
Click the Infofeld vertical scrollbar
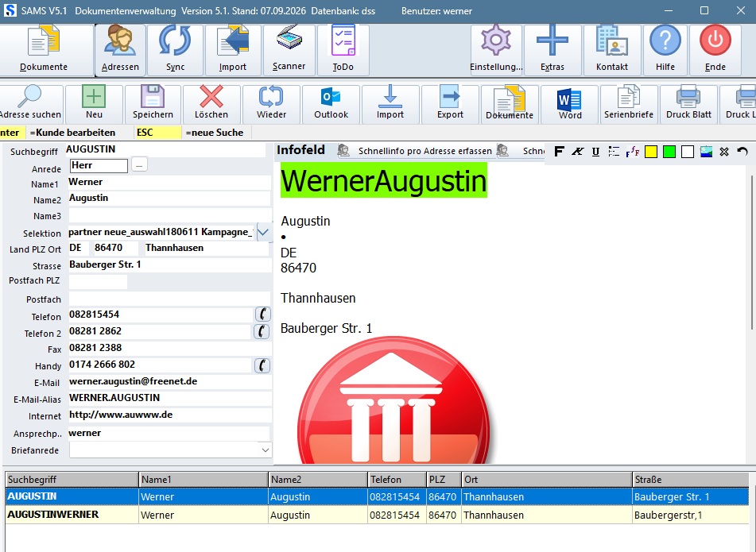pos(752,253)
